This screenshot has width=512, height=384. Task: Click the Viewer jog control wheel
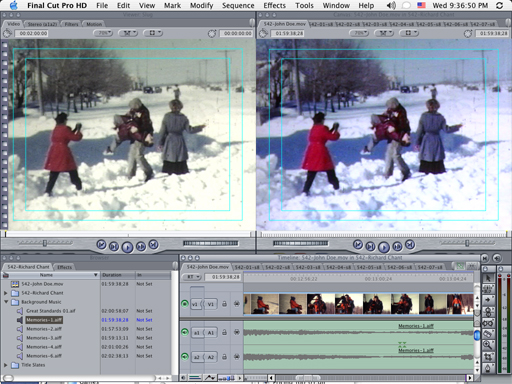[x=211, y=243]
